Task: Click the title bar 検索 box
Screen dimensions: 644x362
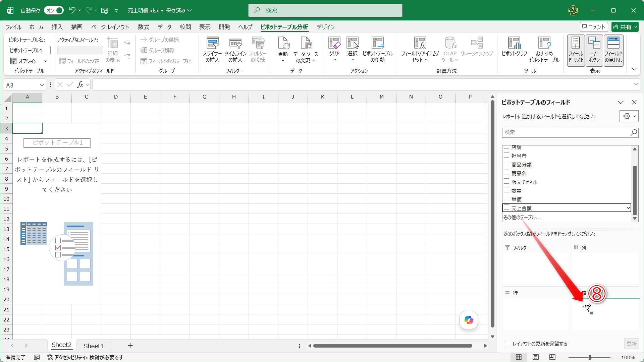Action: pos(325,10)
